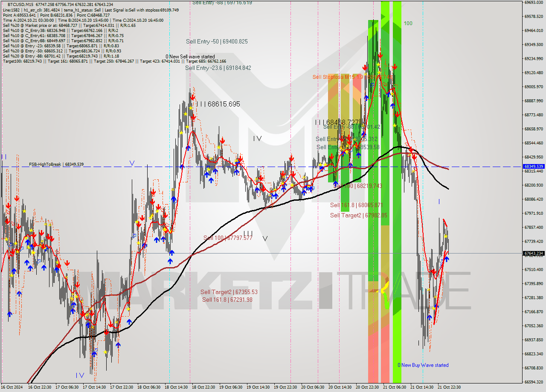Click the 69234.990 price axis value

pyautogui.click(x=534, y=59)
